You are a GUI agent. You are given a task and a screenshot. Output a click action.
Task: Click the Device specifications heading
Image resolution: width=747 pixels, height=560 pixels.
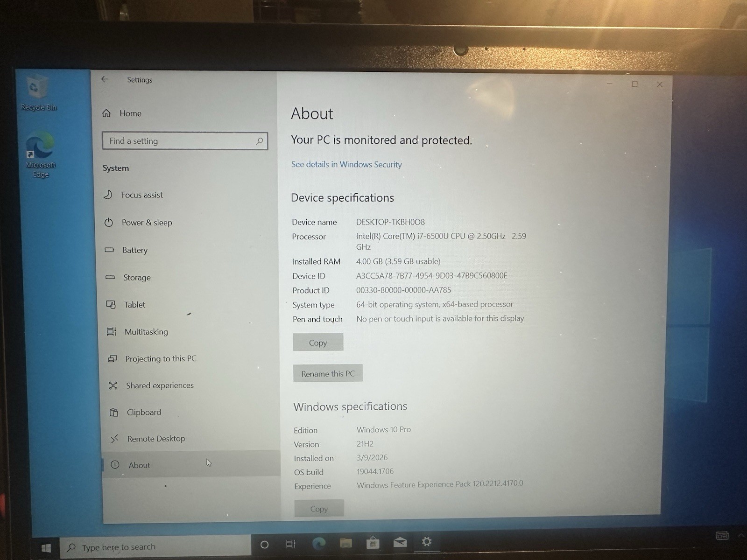coord(342,198)
